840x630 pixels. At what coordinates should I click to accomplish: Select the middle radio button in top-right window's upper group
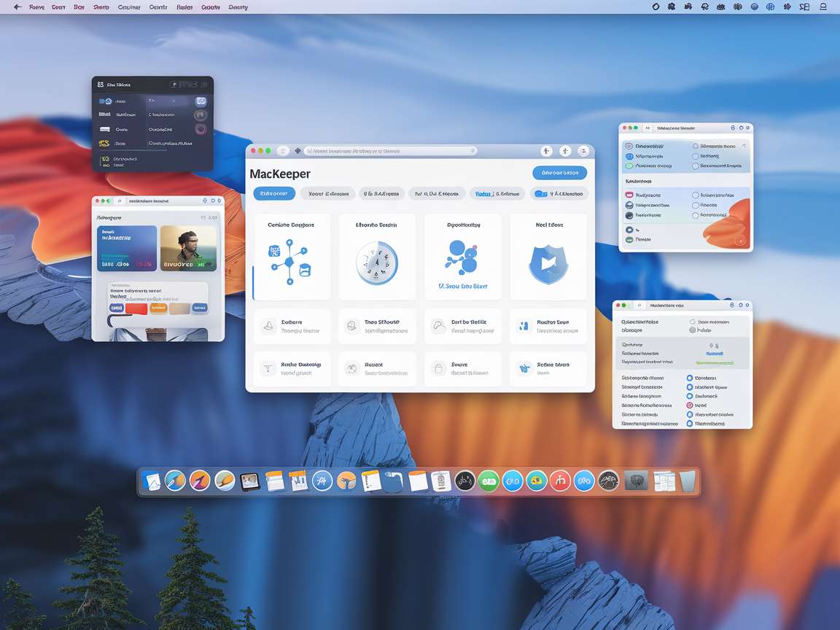(x=696, y=156)
